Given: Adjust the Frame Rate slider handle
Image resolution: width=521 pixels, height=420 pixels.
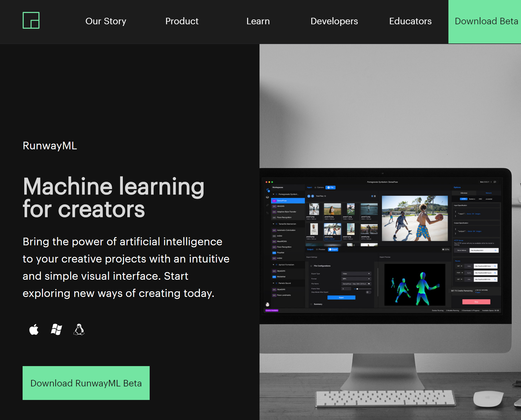Looking at the screenshot, I should click(x=357, y=289).
